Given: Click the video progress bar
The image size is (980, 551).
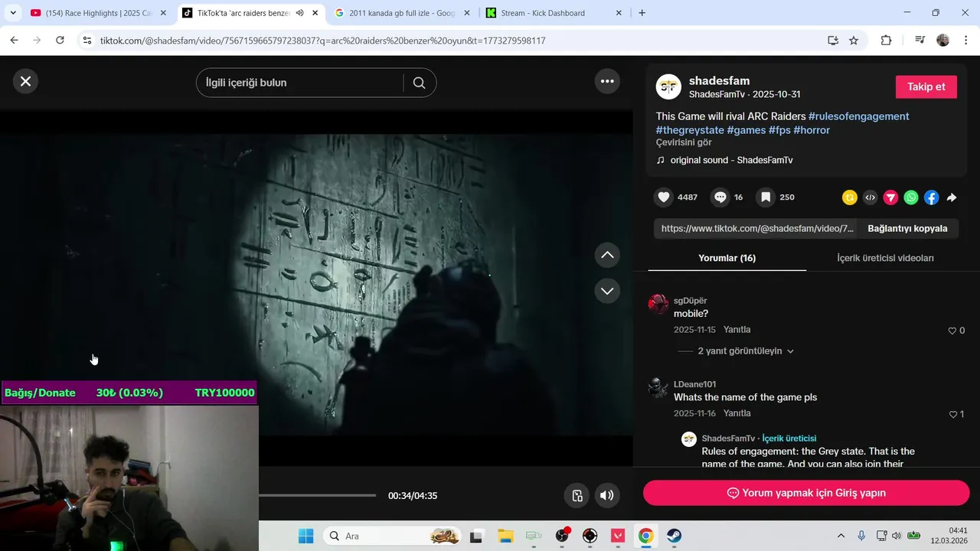Looking at the screenshot, I should coord(317,495).
